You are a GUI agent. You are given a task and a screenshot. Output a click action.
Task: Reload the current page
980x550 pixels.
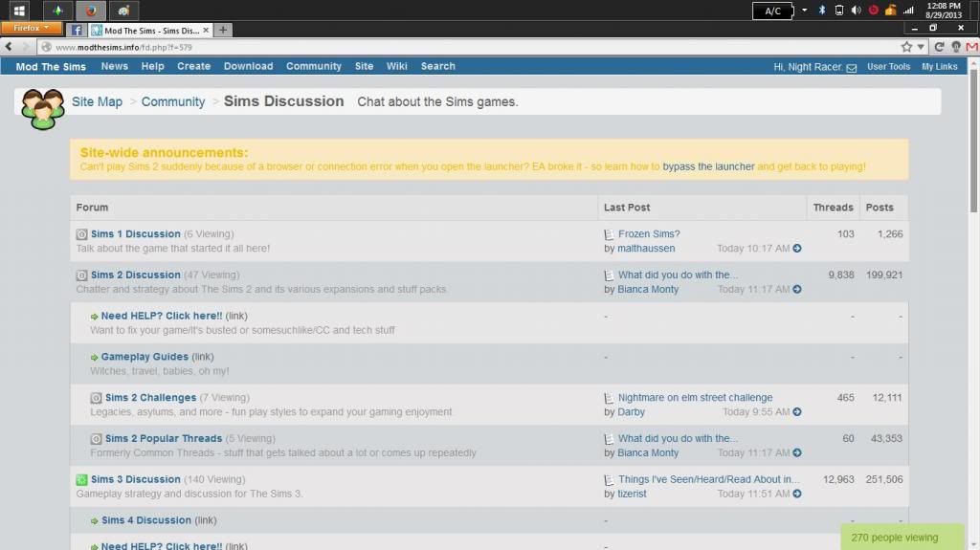pyautogui.click(x=939, y=47)
